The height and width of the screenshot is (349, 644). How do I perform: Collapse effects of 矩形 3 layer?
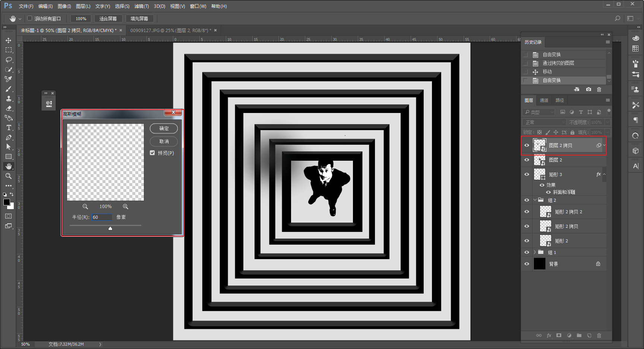[604, 174]
